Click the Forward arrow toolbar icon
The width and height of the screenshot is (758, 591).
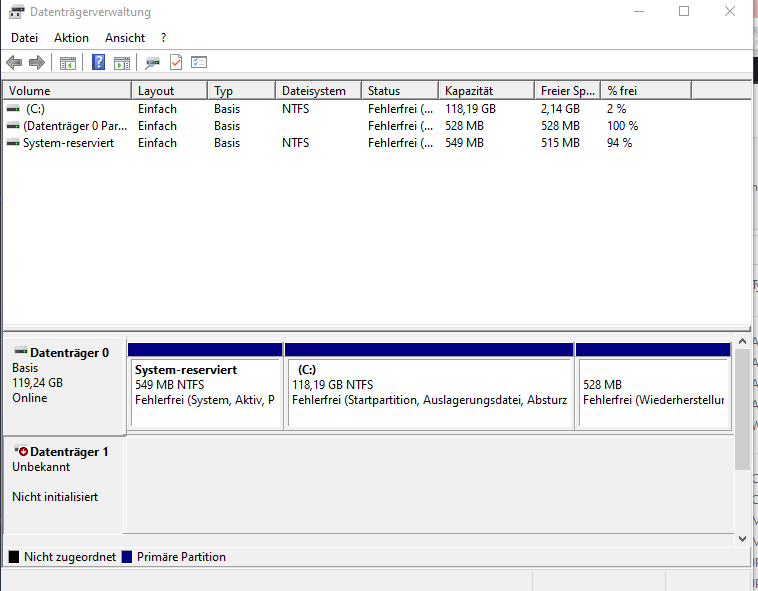[x=37, y=62]
